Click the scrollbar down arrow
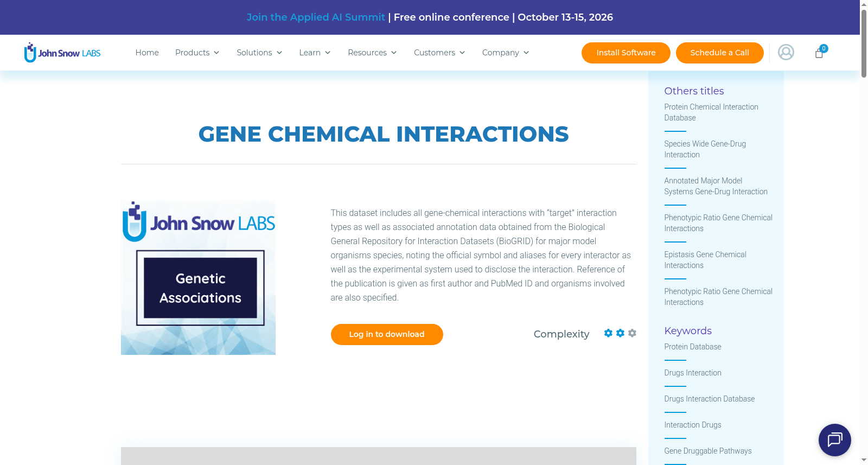The width and height of the screenshot is (868, 465). click(x=864, y=460)
